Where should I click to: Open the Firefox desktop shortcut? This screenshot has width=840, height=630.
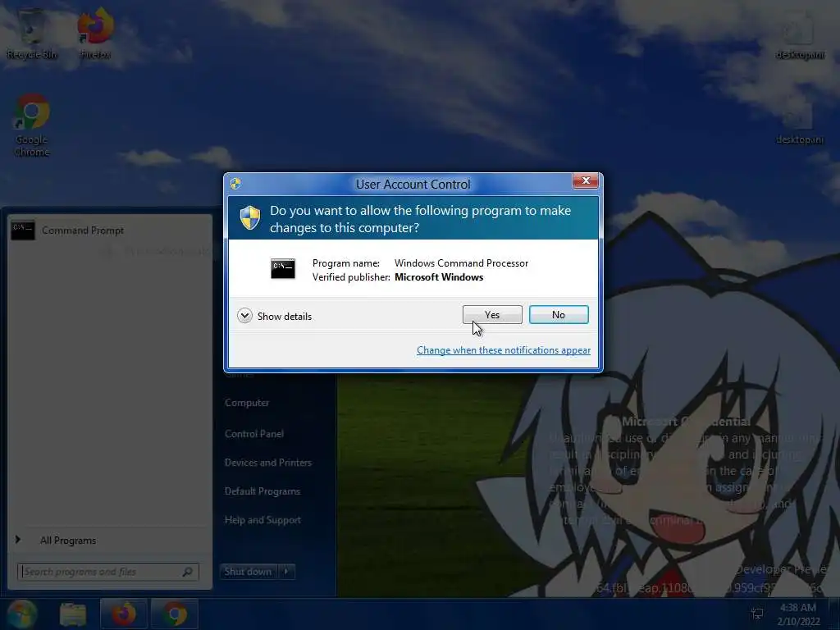[95, 33]
